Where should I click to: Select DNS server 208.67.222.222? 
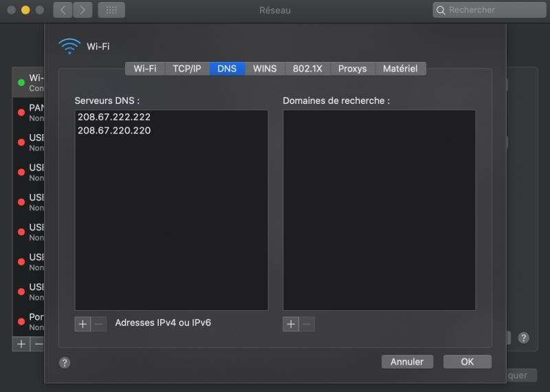click(x=114, y=117)
